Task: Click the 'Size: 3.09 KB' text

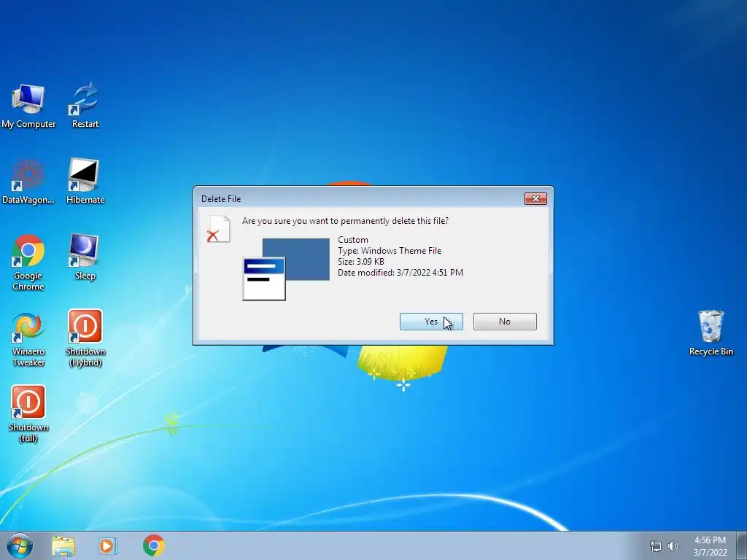Action: pyautogui.click(x=361, y=262)
